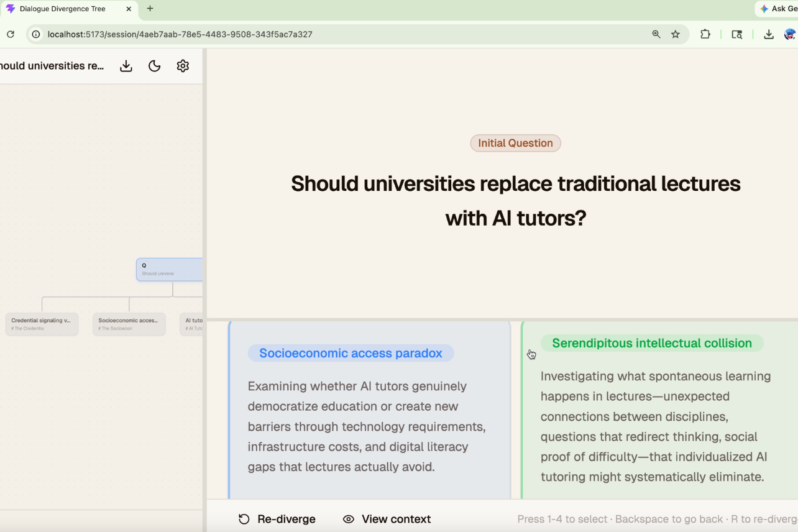
Task: Select the AI tutor tree node
Action: tap(191, 324)
